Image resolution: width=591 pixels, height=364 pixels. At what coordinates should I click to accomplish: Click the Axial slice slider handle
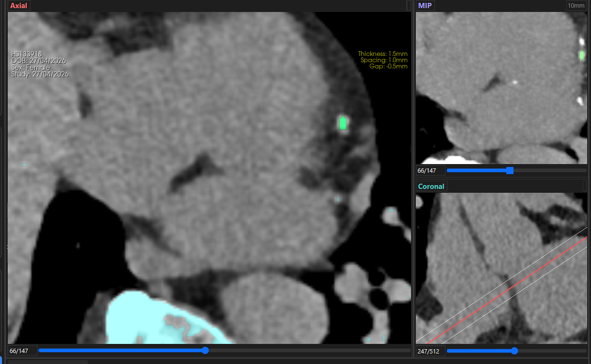coord(205,351)
